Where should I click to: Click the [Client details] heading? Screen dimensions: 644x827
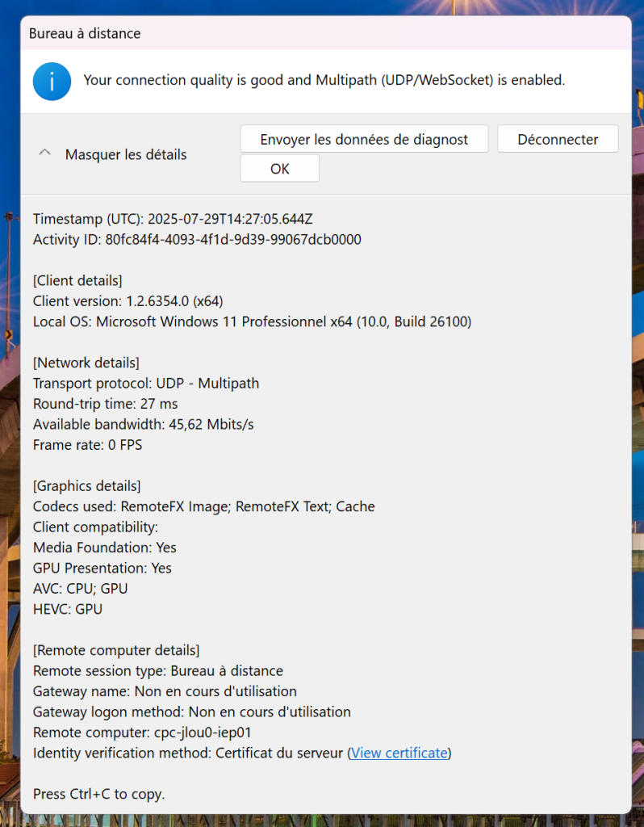[77, 280]
